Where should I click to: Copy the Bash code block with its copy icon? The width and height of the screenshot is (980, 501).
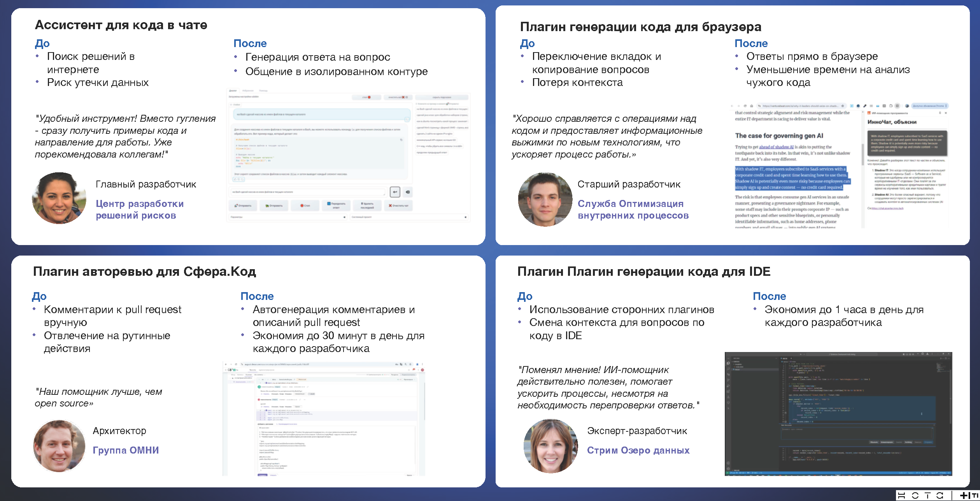pos(401,140)
